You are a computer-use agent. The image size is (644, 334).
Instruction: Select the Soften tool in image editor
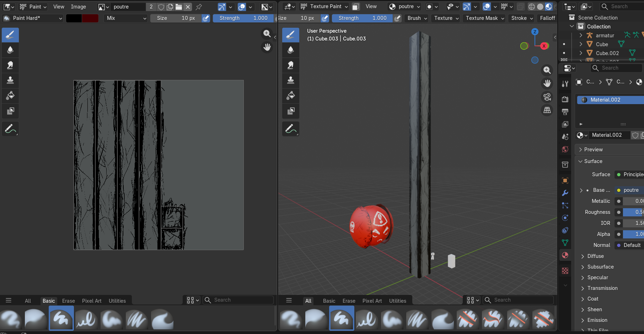click(x=10, y=50)
